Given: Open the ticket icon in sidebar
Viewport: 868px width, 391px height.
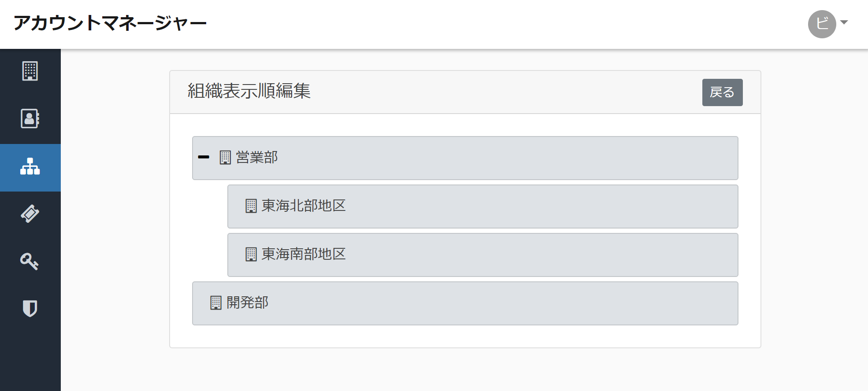Looking at the screenshot, I should pyautogui.click(x=30, y=214).
